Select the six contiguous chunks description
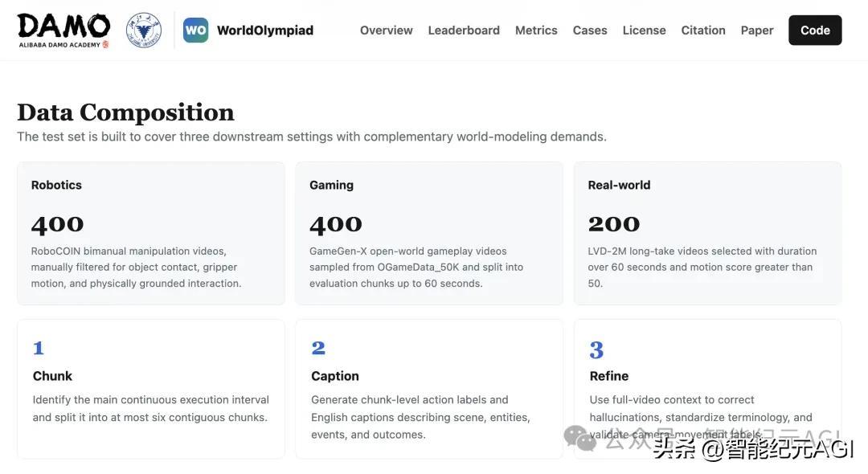Viewport: 868px width, 474px height. 150,409
